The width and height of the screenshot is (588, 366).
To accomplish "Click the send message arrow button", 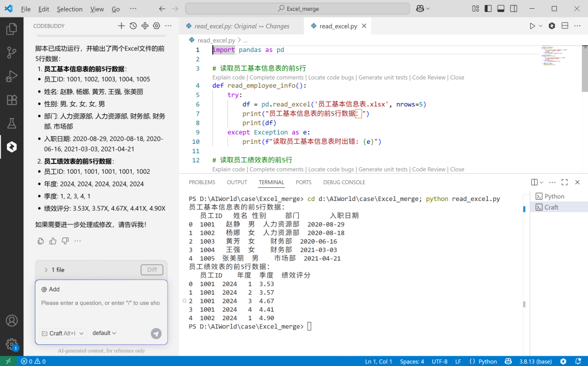I will [156, 333].
